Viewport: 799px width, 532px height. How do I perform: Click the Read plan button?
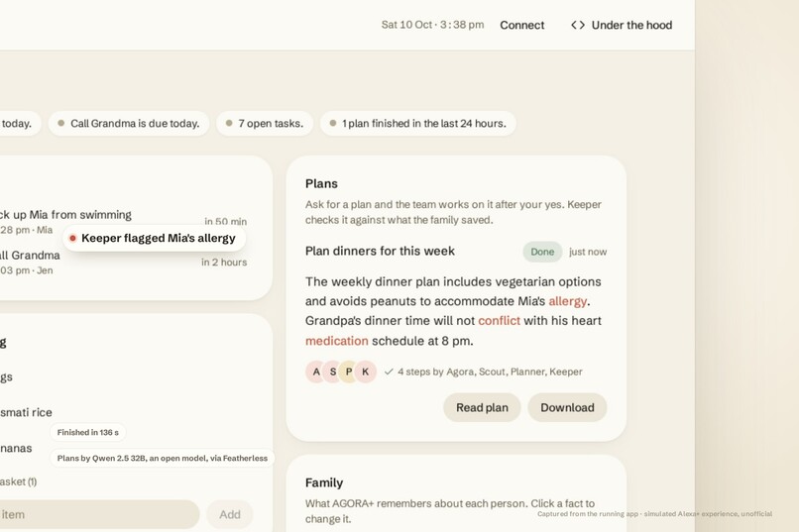(x=482, y=407)
